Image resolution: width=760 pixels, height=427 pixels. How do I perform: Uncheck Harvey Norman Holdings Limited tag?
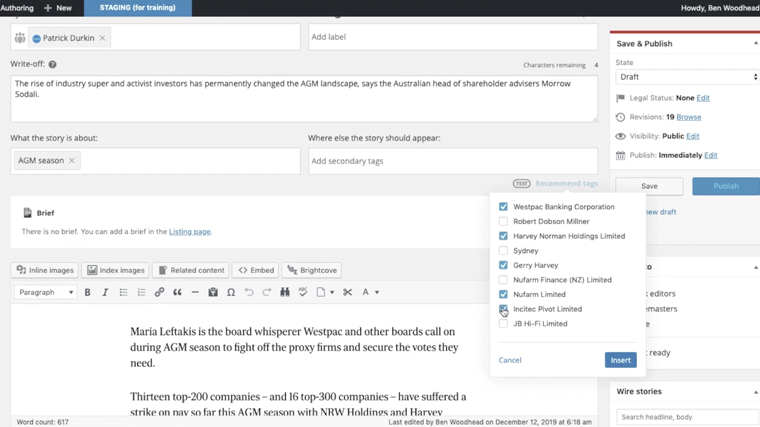[503, 236]
